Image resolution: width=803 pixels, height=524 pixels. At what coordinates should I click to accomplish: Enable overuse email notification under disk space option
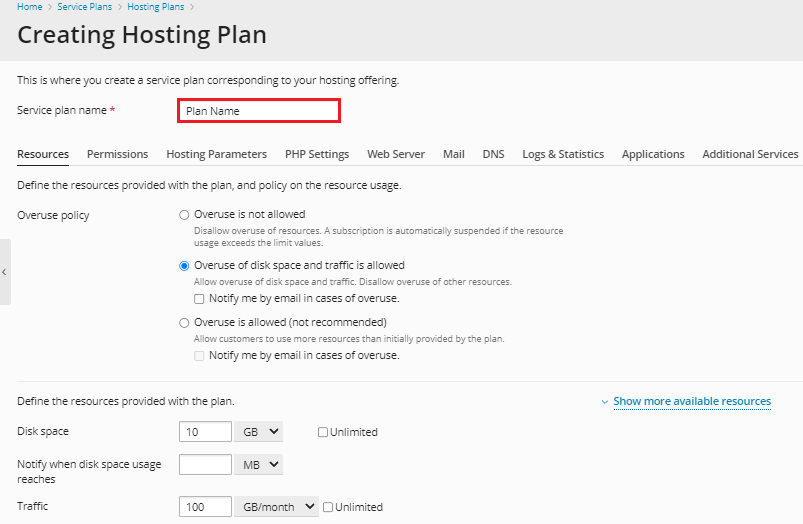click(200, 299)
